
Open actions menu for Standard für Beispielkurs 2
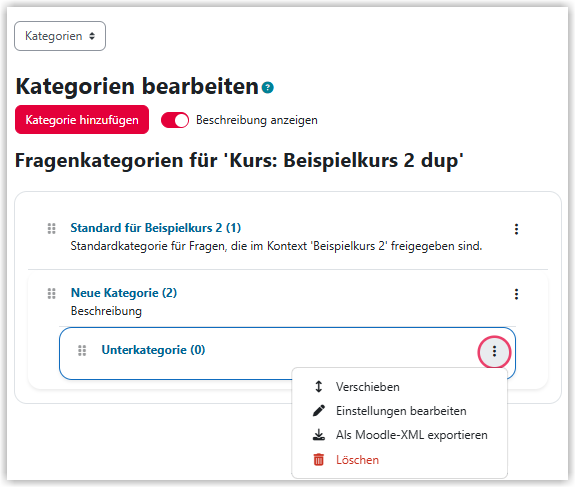pyautogui.click(x=516, y=229)
